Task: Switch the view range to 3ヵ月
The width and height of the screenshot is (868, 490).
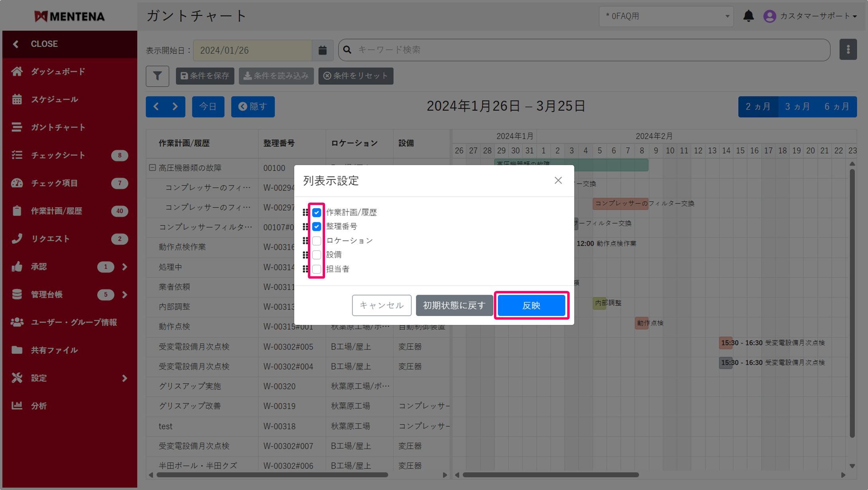Action: point(797,107)
